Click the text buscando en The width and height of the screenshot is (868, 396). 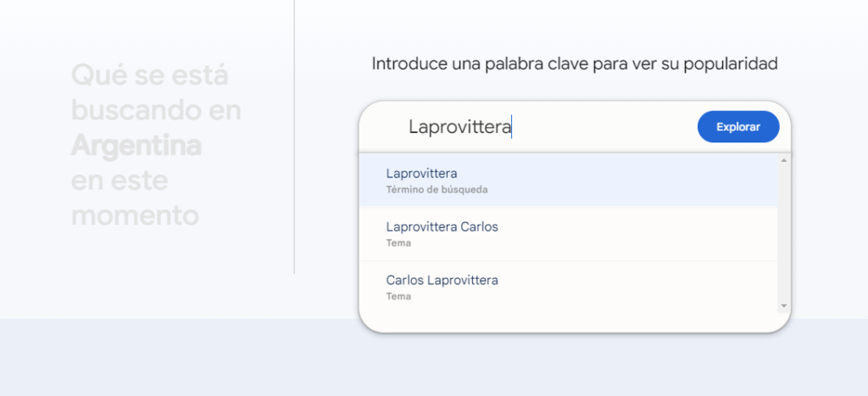coord(156,111)
